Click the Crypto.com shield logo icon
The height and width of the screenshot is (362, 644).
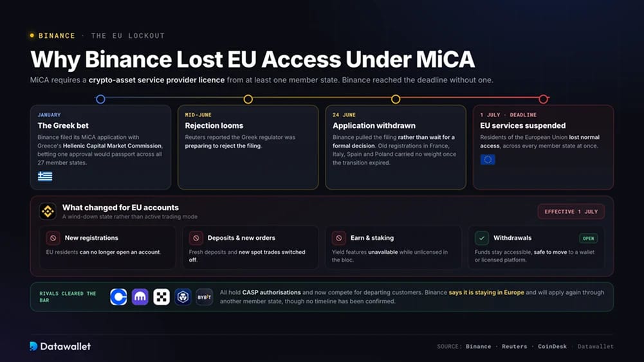tap(183, 297)
